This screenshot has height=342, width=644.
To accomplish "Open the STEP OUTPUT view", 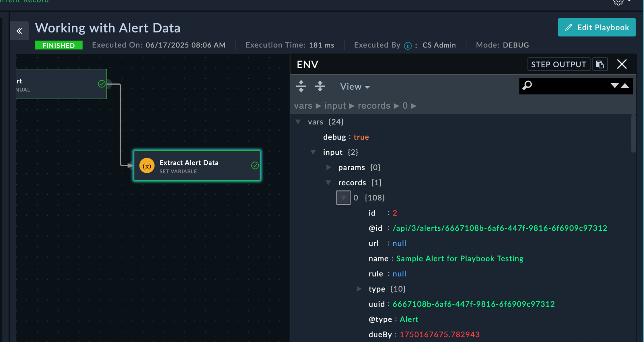I will pos(559,64).
